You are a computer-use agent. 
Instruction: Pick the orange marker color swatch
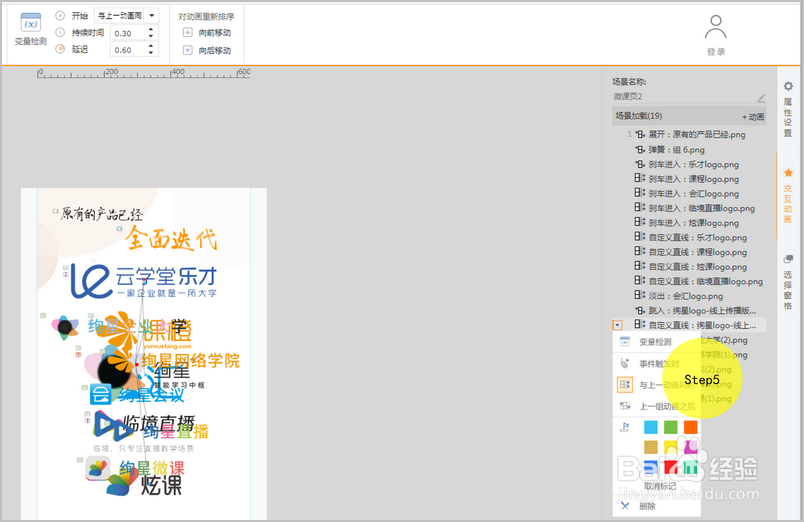pos(691,427)
